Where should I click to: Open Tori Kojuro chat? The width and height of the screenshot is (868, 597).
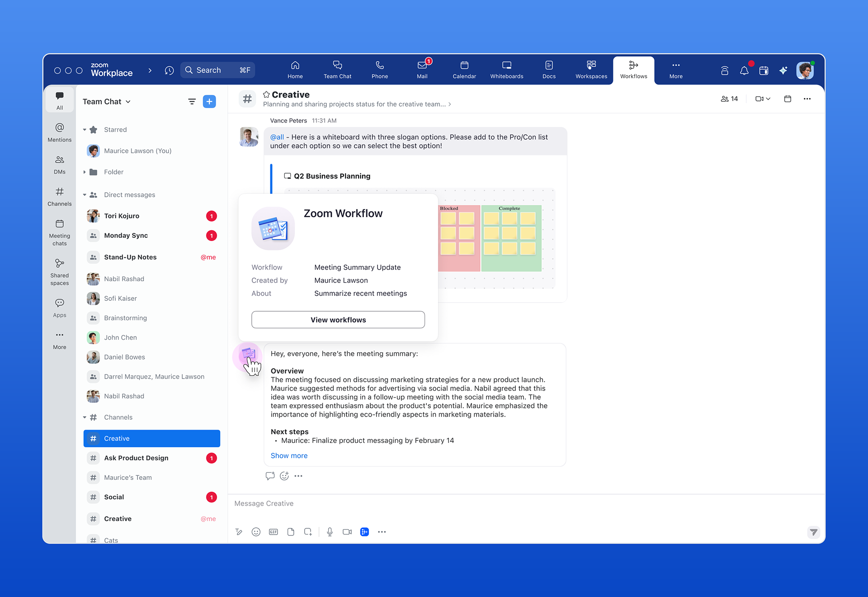[151, 216]
